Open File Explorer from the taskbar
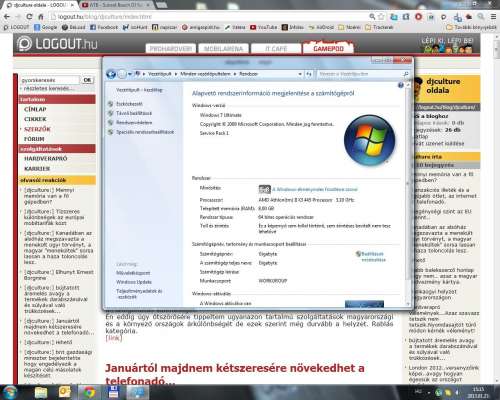 click(41, 392)
